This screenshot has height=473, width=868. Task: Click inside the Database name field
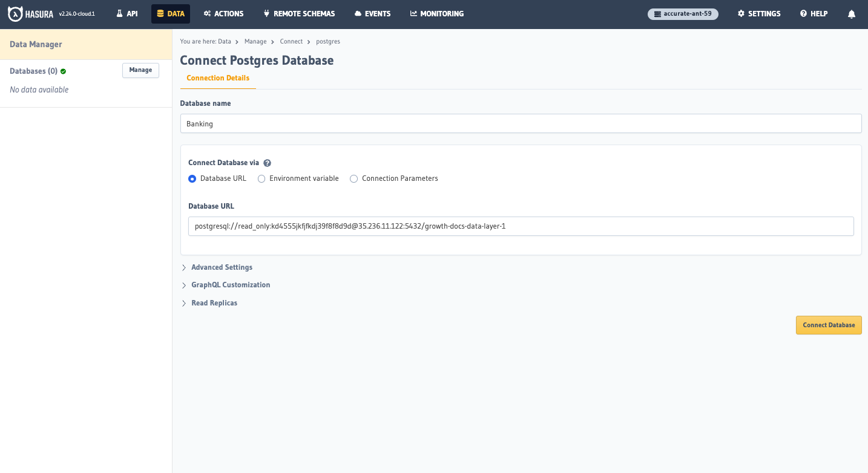pyautogui.click(x=521, y=123)
